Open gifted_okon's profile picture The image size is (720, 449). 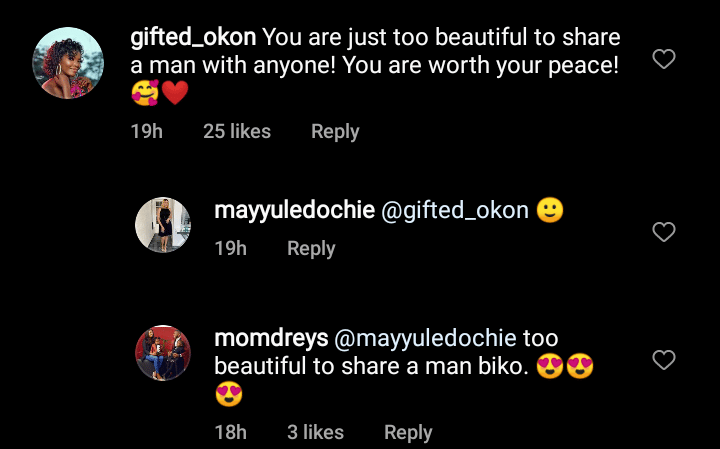[68, 63]
